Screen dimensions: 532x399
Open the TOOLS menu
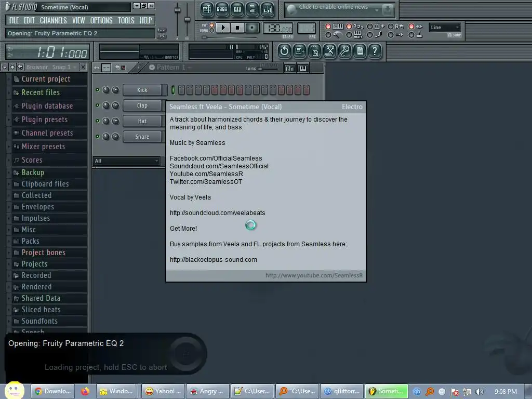[126, 20]
